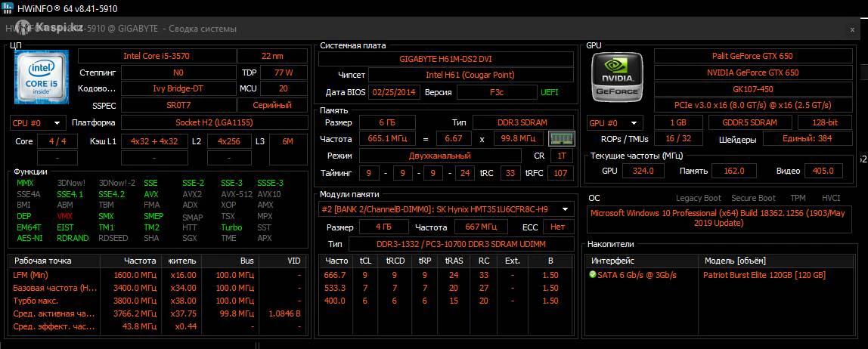The image size is (868, 349).
Task: Click the TPM status indicator
Action: 798,198
